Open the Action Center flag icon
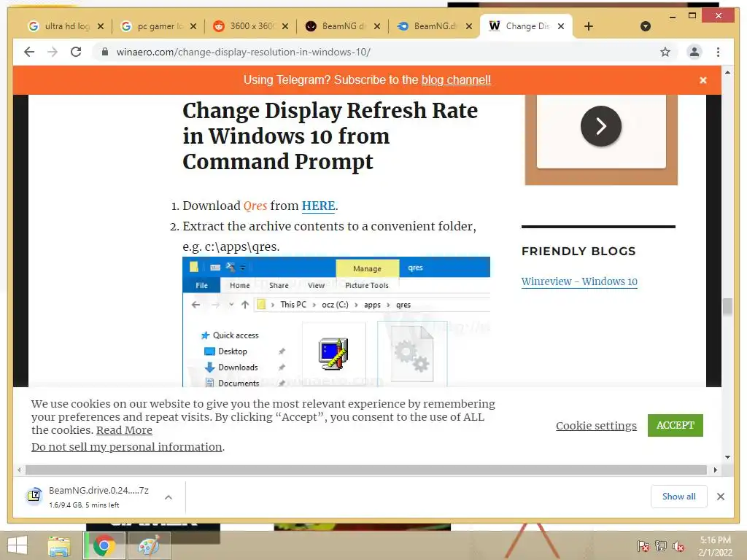747x560 pixels. point(643,546)
